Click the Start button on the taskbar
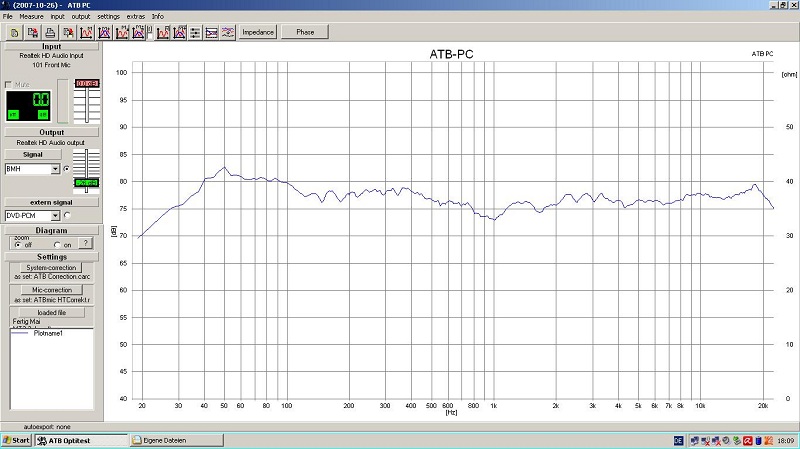This screenshot has width=800, height=449. (17, 440)
